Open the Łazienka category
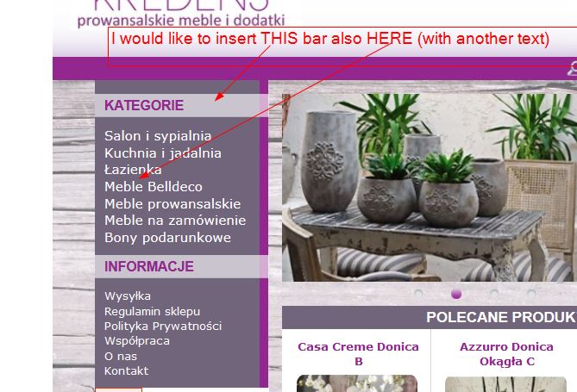 (133, 170)
